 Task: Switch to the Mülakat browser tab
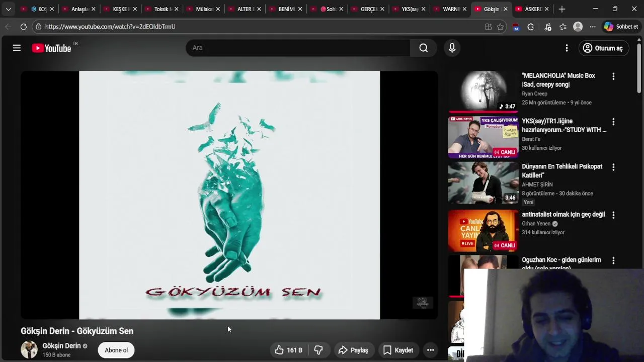202,9
